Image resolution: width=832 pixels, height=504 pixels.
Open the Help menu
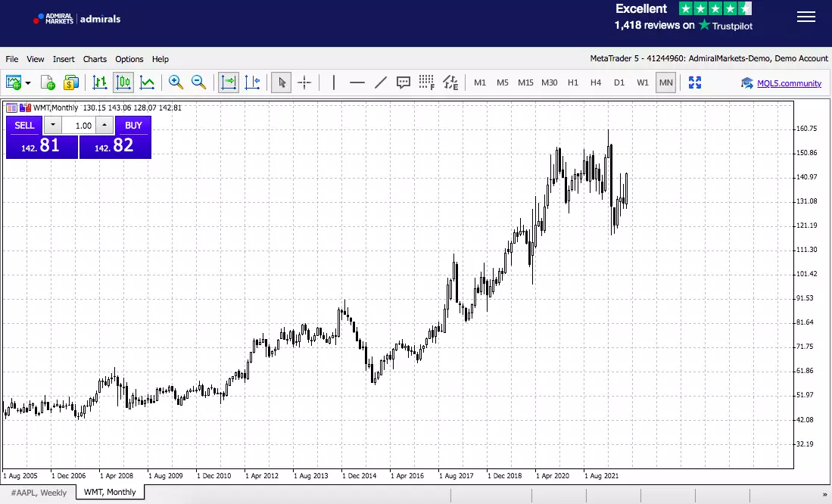coord(160,59)
